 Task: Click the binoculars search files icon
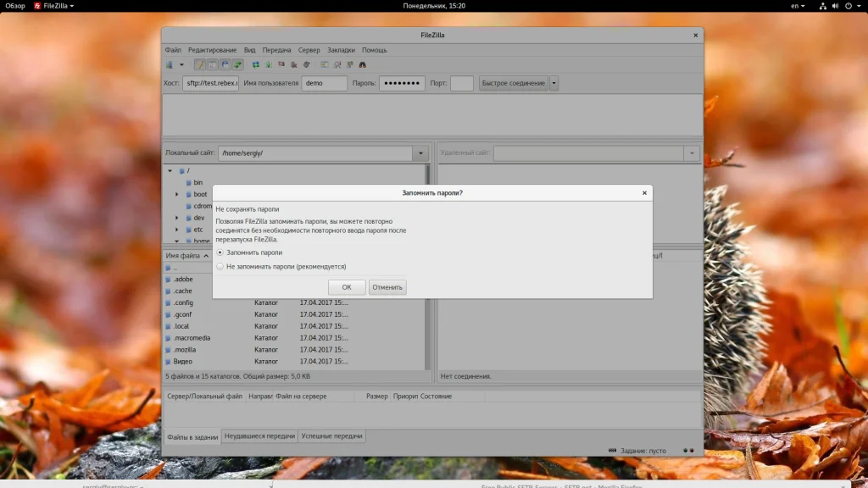point(363,64)
